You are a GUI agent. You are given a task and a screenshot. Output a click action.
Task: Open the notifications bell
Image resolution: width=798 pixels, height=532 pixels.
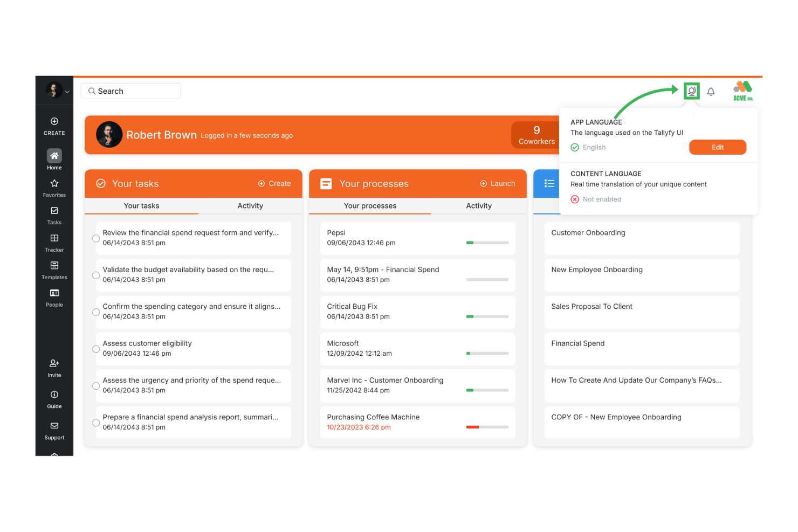click(x=711, y=92)
